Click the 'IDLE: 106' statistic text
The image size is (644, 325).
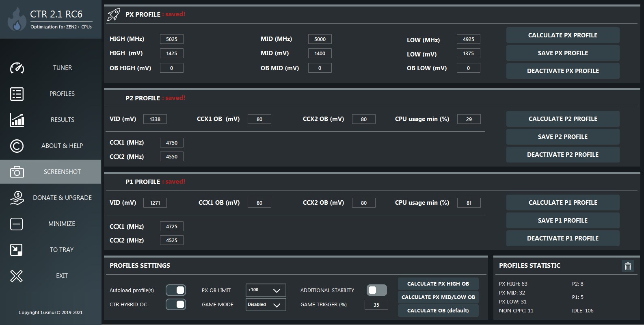(583, 311)
